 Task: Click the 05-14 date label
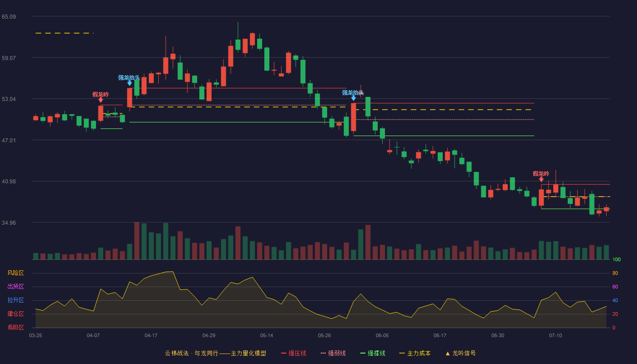[267, 335]
